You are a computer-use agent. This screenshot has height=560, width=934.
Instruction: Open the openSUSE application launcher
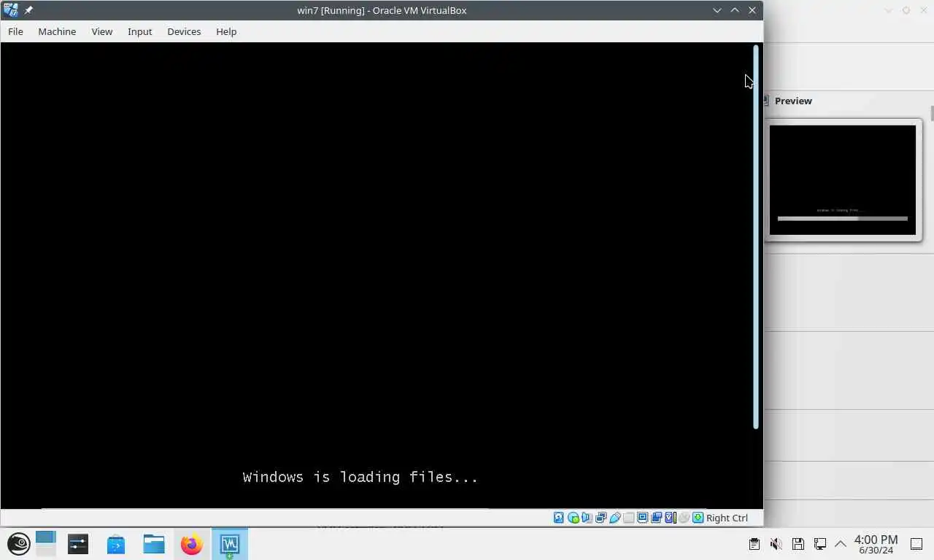click(x=18, y=544)
